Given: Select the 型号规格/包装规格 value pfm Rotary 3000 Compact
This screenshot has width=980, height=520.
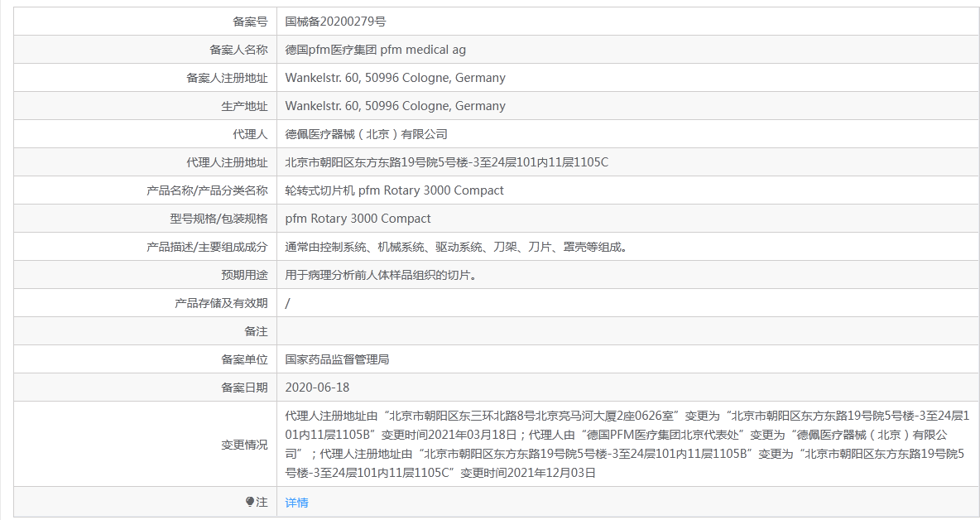Looking at the screenshot, I should click(x=358, y=219).
